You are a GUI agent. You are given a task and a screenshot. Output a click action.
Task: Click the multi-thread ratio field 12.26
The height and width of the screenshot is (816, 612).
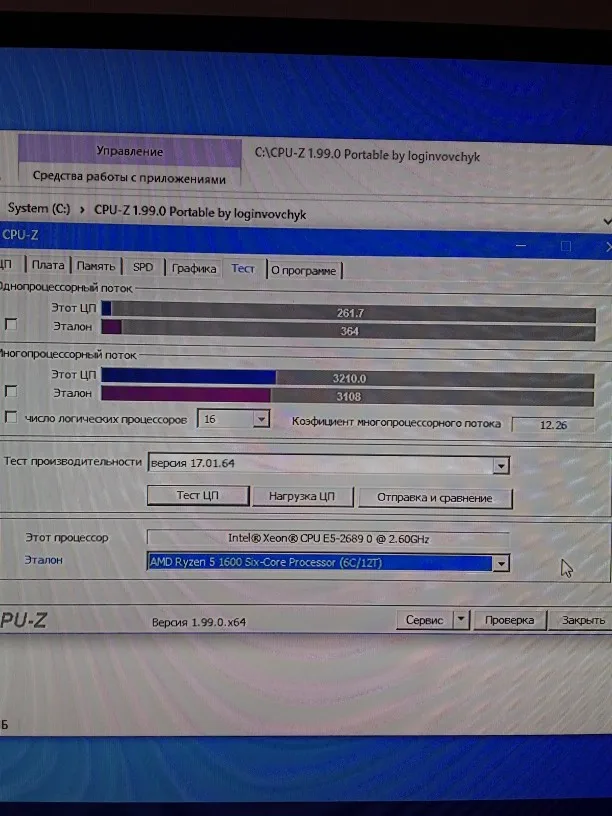tap(553, 425)
